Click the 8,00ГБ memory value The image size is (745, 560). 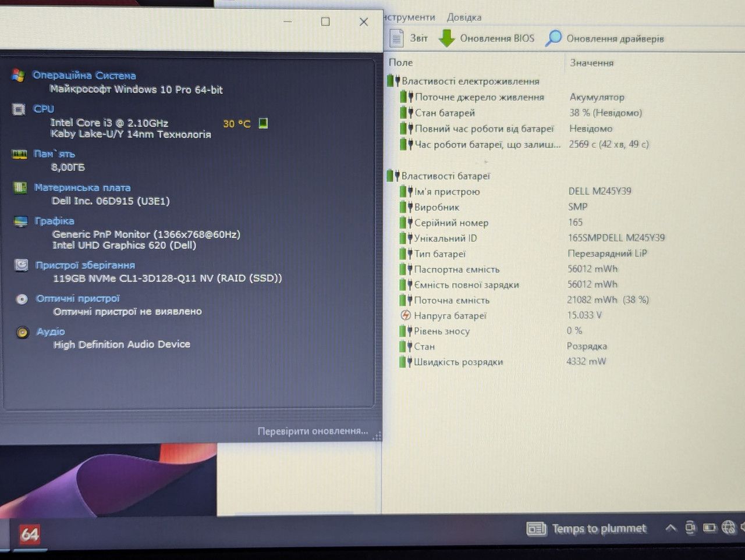[x=68, y=167]
